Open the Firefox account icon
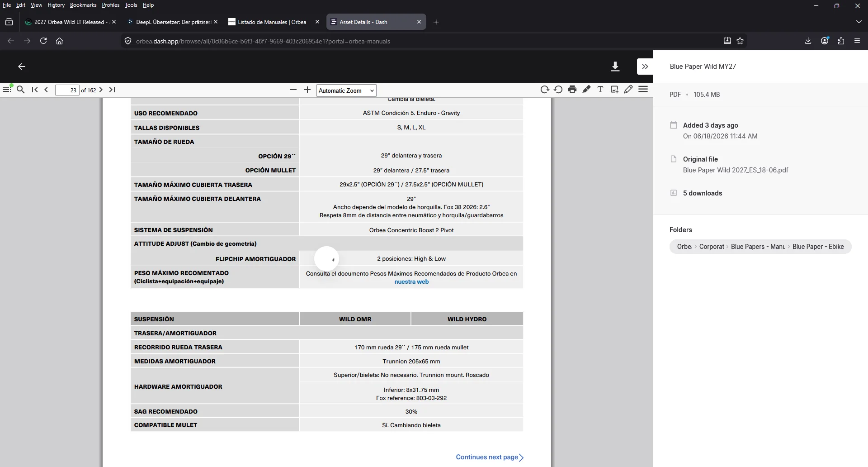The width and height of the screenshot is (868, 467). [x=825, y=41]
